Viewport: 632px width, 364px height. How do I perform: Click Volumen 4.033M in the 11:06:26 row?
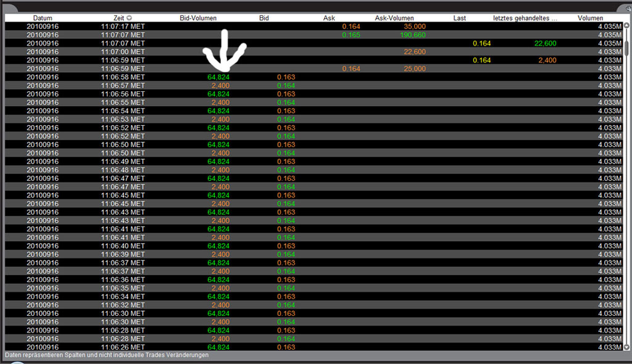click(609, 347)
